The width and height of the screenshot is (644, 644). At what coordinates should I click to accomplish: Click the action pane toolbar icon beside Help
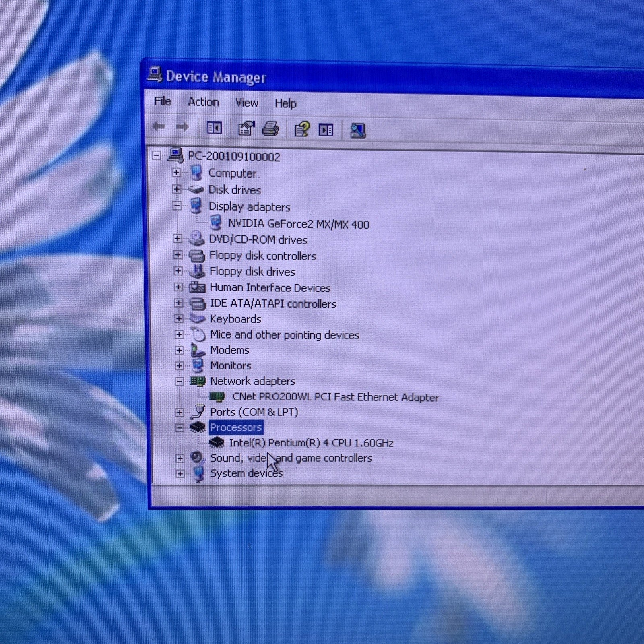pos(326,130)
